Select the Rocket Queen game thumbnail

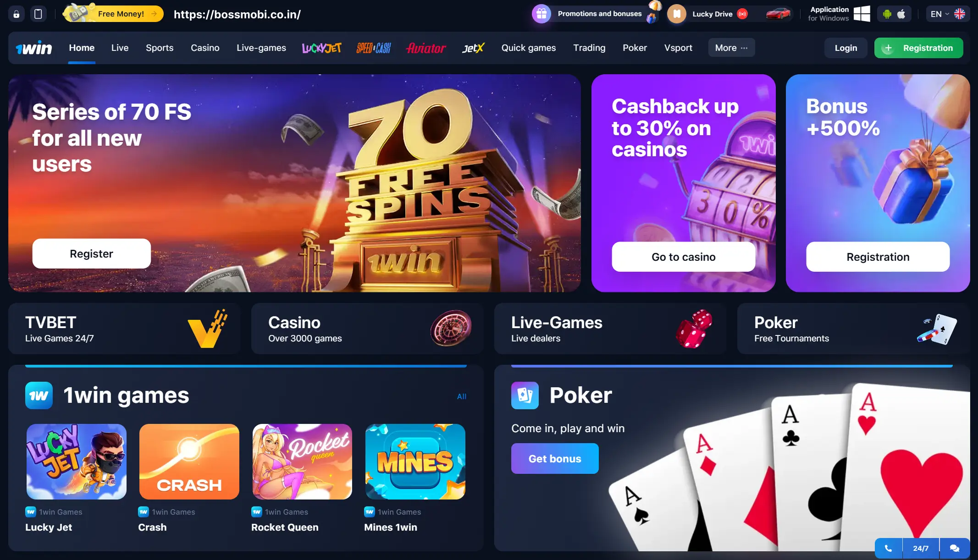coord(302,461)
